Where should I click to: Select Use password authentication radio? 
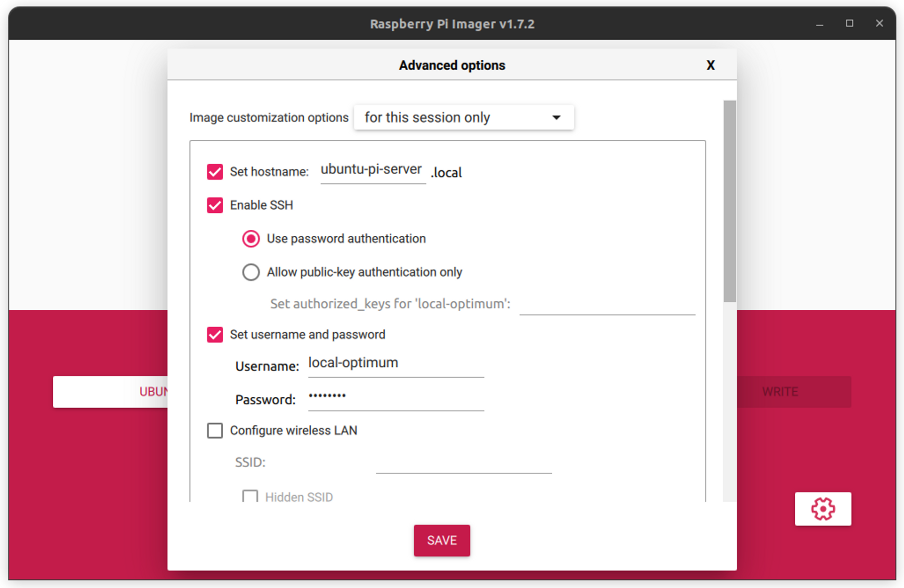click(251, 239)
